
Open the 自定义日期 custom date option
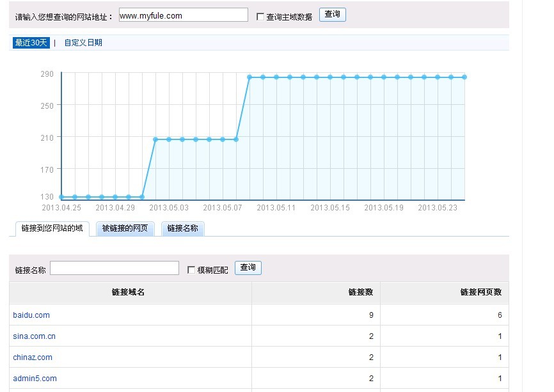(83, 43)
